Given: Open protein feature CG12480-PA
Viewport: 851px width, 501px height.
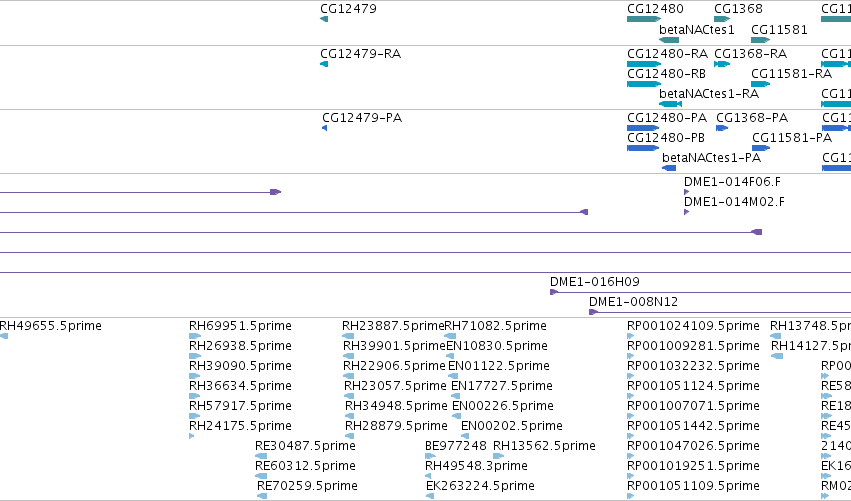Looking at the screenshot, I should tap(667, 118).
